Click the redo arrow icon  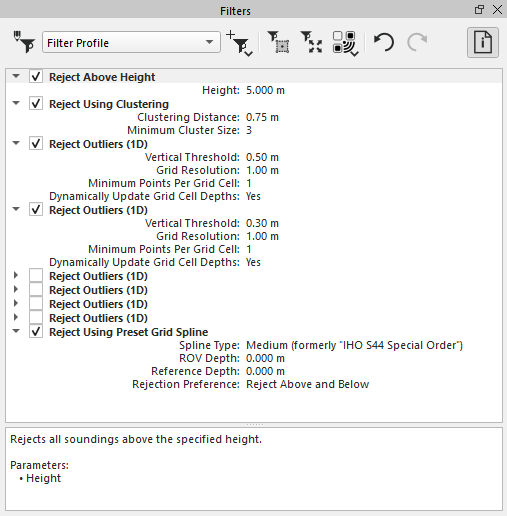pos(417,42)
